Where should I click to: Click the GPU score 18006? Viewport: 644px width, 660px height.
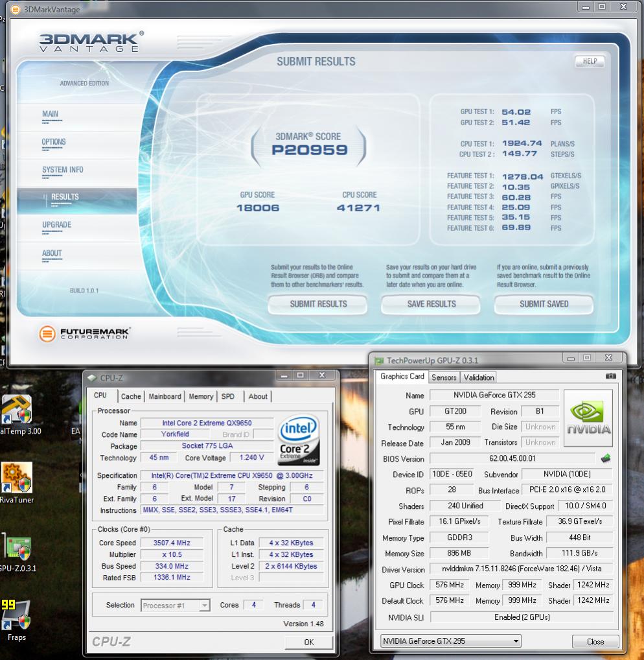258,208
